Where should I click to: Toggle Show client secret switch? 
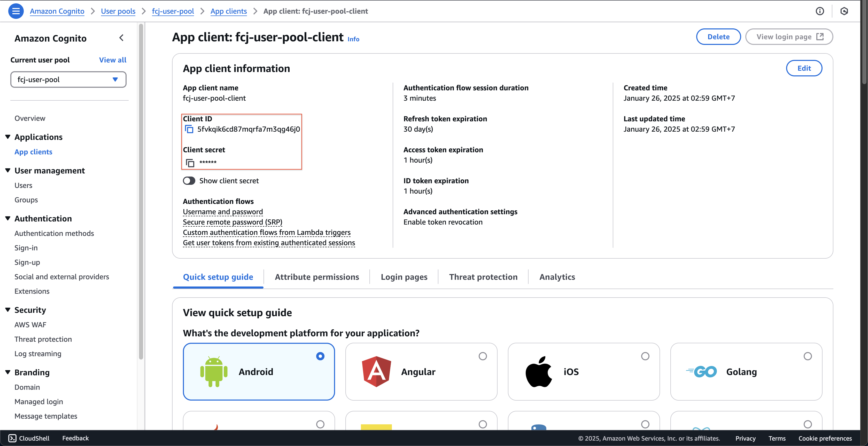point(189,181)
